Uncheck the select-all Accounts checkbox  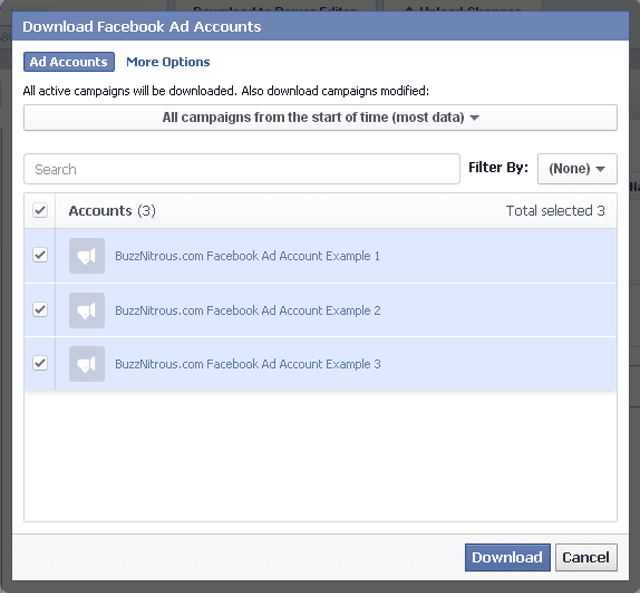tap(40, 210)
